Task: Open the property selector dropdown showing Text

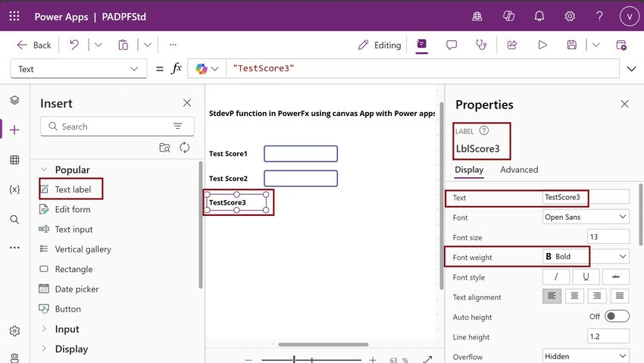Action: coord(79,68)
